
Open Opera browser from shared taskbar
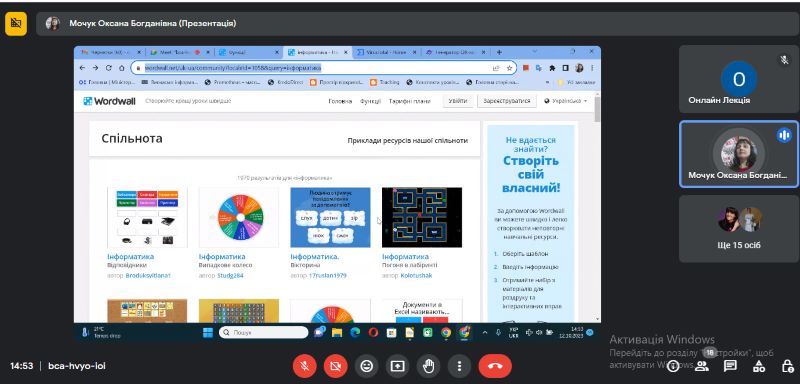click(x=373, y=332)
